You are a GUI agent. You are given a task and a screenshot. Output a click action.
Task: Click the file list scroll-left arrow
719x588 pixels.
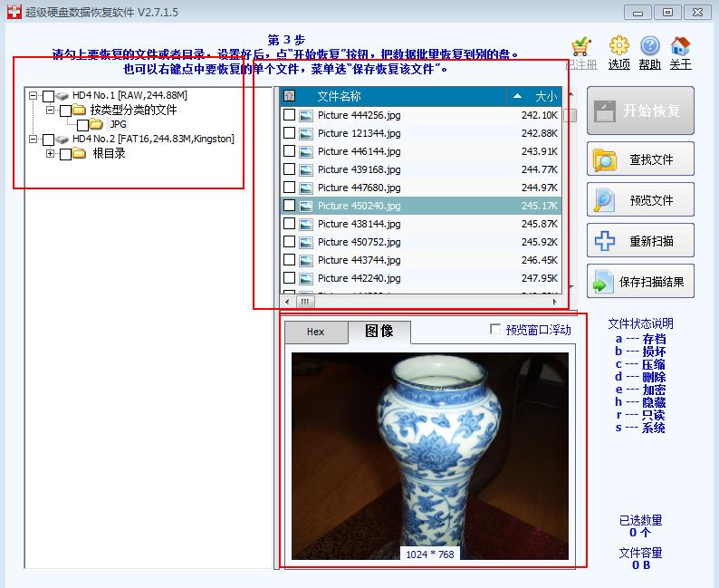287,302
